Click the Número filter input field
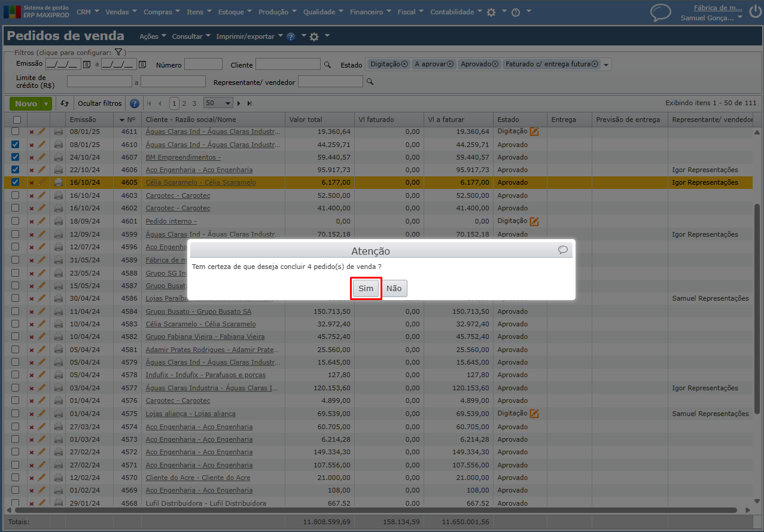Image resolution: width=764 pixels, height=532 pixels. pos(203,65)
